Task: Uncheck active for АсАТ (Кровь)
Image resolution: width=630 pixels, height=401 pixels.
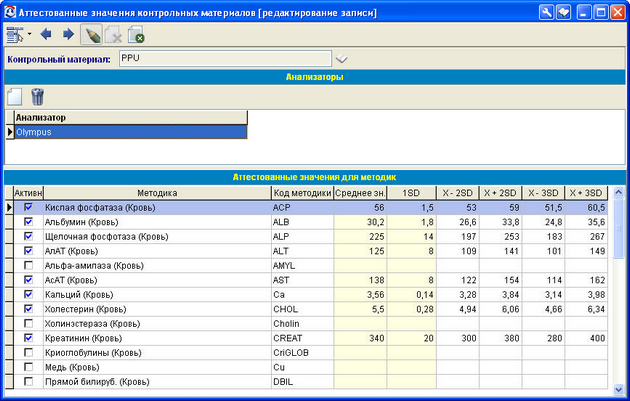Action: [28, 280]
